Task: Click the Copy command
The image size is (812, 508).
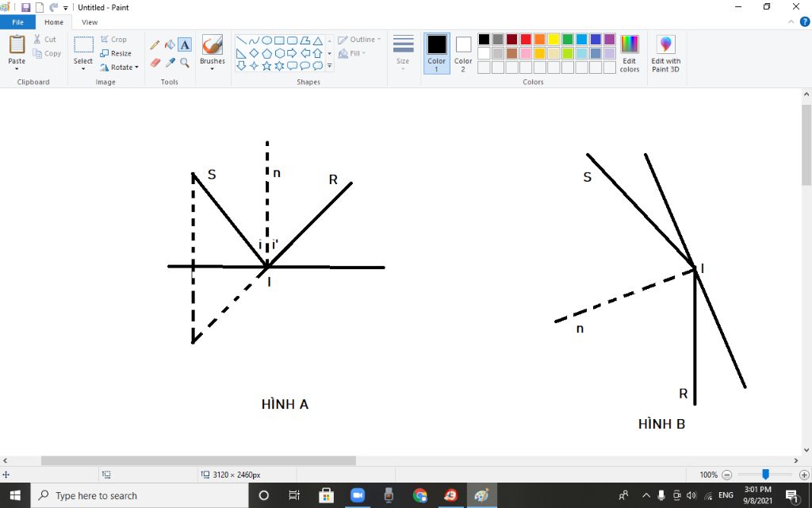Action: click(47, 53)
